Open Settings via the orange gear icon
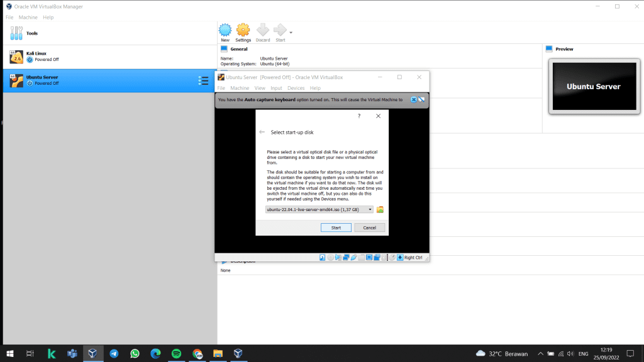The width and height of the screenshot is (644, 362). [243, 31]
